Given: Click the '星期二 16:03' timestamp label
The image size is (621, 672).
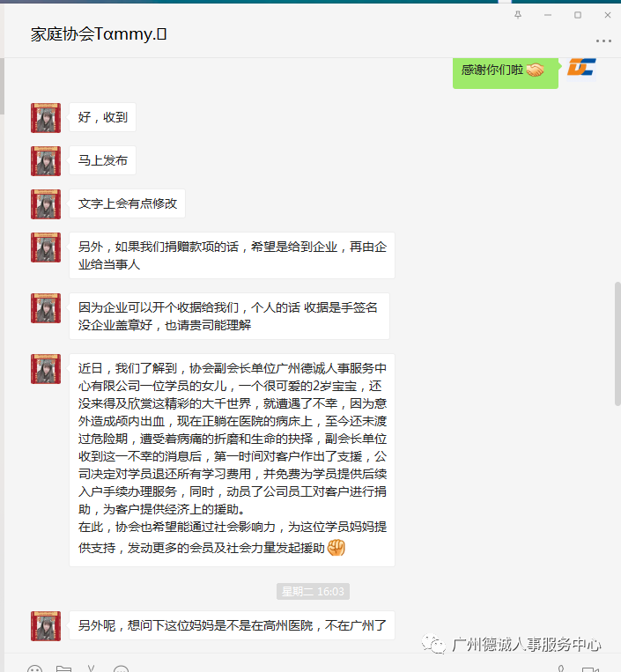Looking at the screenshot, I should coord(313,592).
